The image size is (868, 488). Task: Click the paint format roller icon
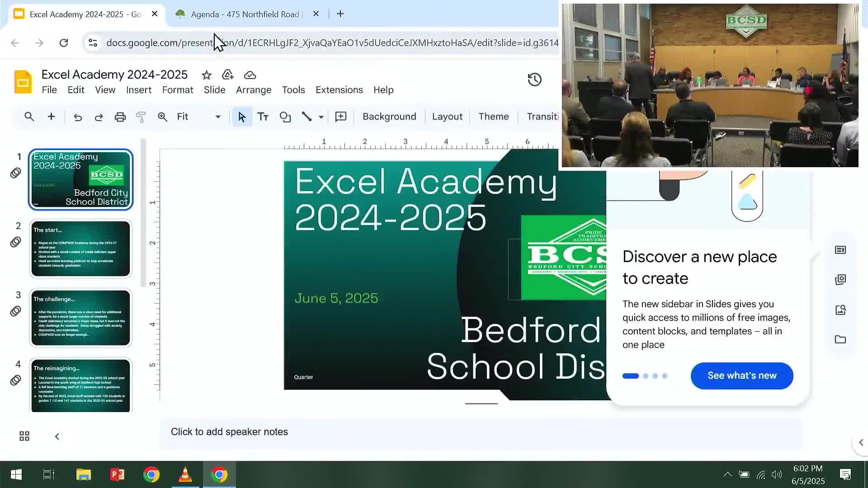[x=141, y=117]
